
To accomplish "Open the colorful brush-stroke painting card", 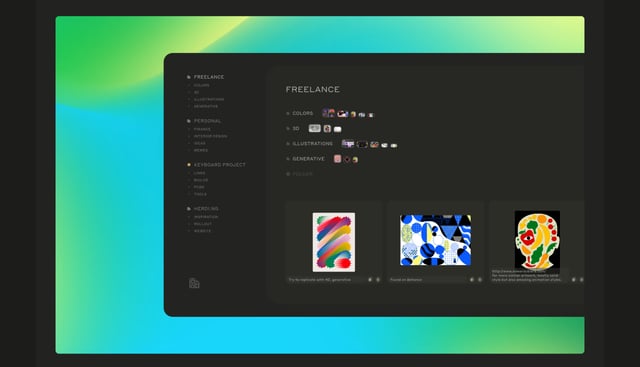I will pos(334,242).
